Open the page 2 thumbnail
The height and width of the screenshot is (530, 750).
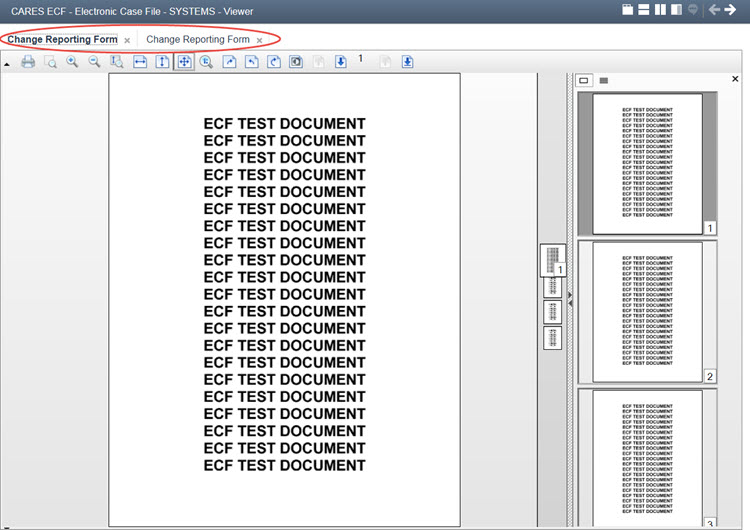646,311
